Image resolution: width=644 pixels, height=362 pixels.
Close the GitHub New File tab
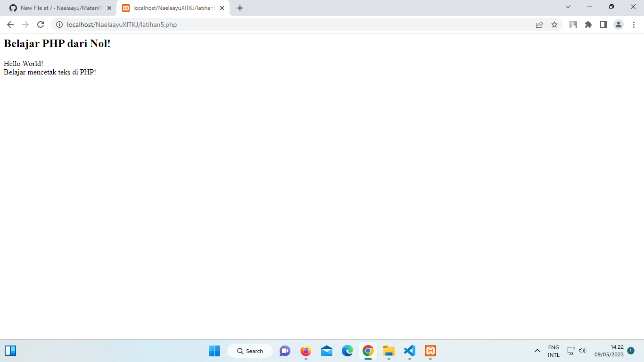(109, 8)
